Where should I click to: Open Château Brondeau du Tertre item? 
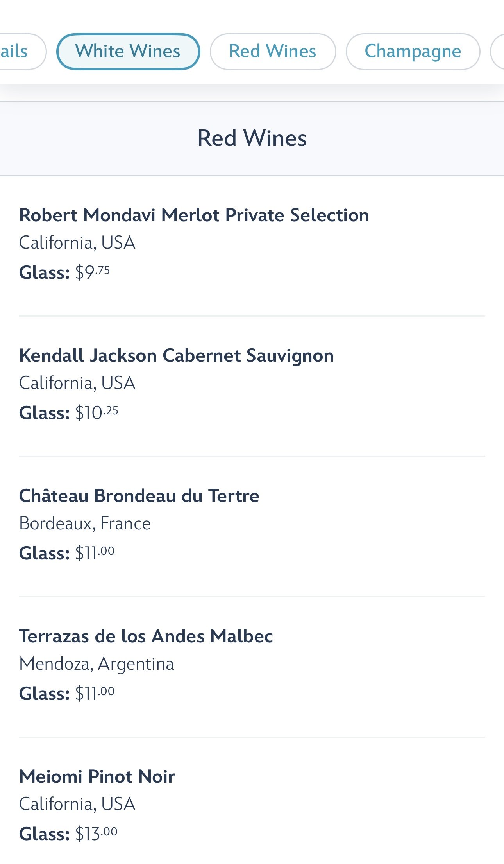click(x=139, y=496)
